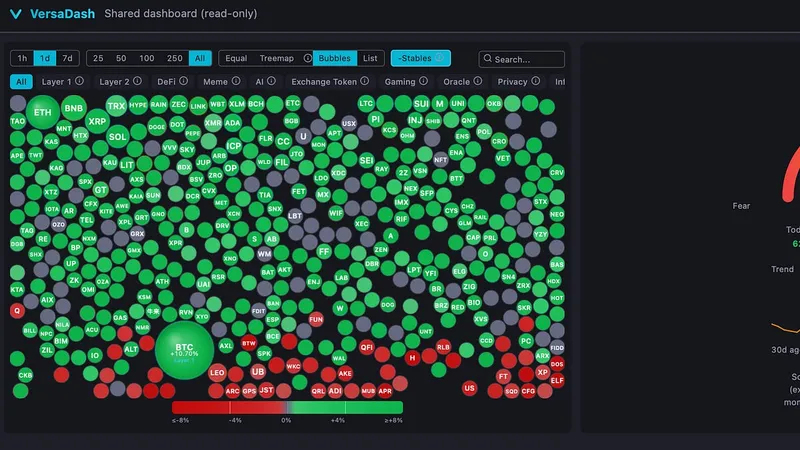Select the BNB bubble
Screen dimensions: 800x450
[x=73, y=108]
